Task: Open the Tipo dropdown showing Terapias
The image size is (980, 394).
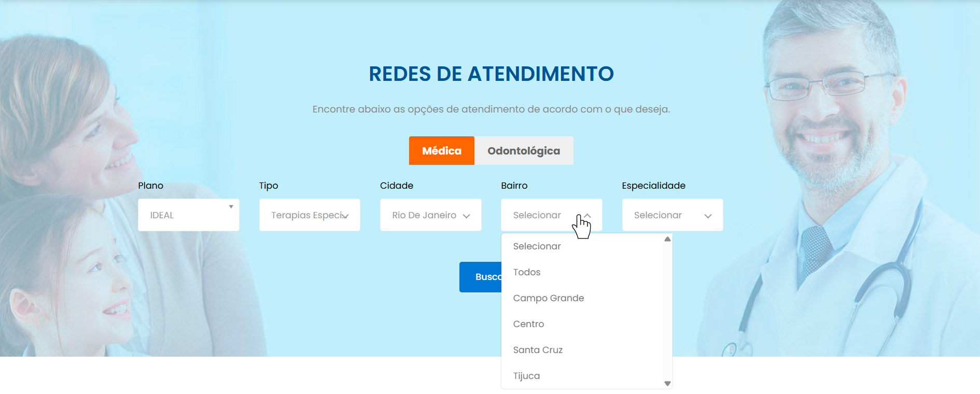Action: (x=310, y=215)
